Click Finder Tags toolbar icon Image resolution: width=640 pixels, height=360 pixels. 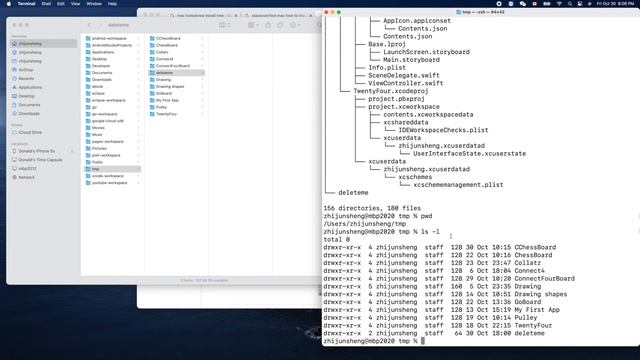(280, 25)
